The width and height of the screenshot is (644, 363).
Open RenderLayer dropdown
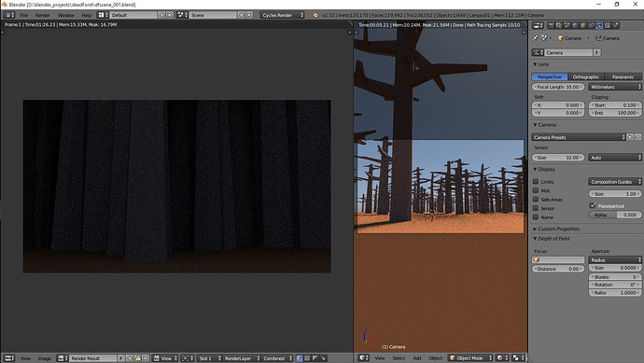coord(242,358)
